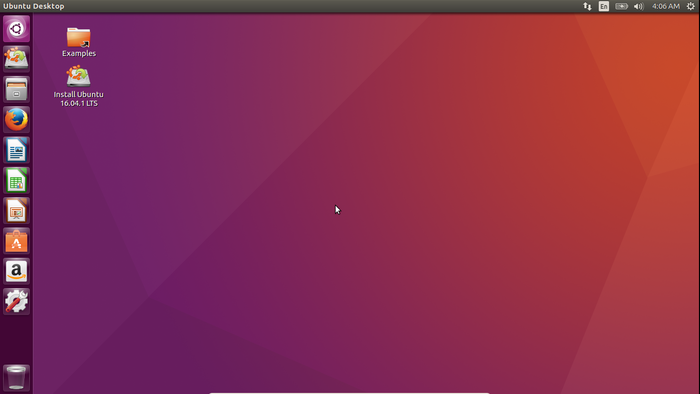The width and height of the screenshot is (700, 394).
Task: Open LibreOffice Impress presentation
Action: click(17, 211)
